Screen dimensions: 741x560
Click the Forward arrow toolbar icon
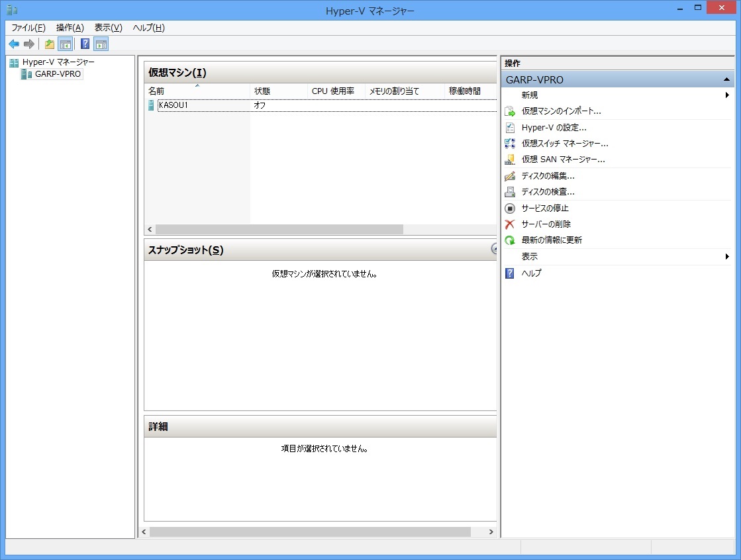pyautogui.click(x=29, y=44)
